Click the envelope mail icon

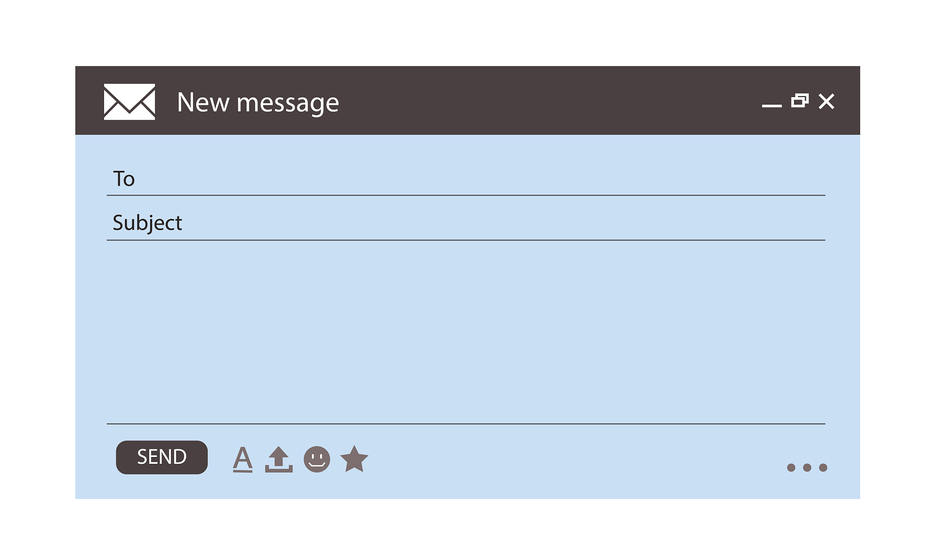point(130,102)
